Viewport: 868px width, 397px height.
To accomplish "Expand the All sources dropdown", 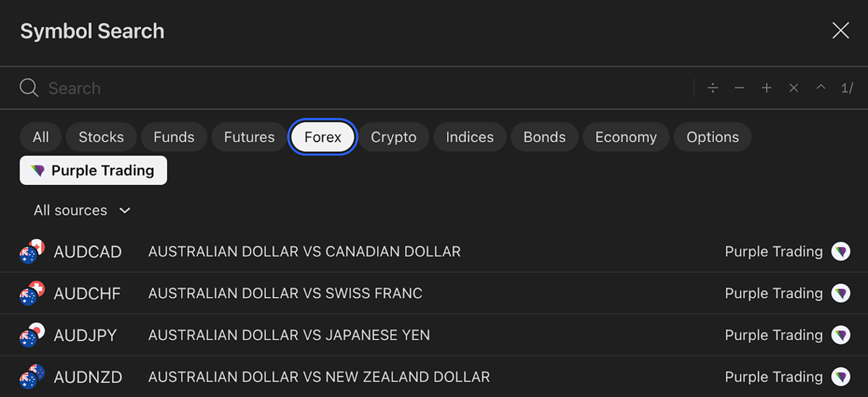I will [x=82, y=210].
